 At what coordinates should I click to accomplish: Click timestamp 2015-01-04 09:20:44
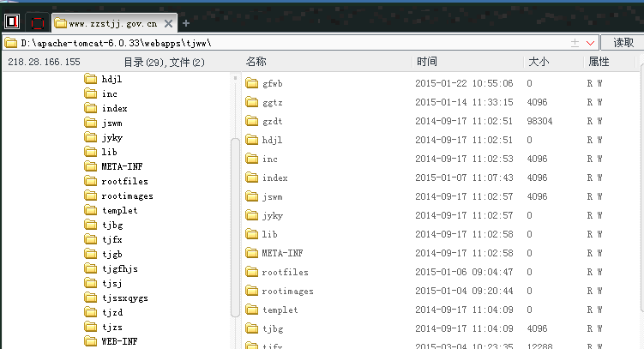tap(464, 291)
